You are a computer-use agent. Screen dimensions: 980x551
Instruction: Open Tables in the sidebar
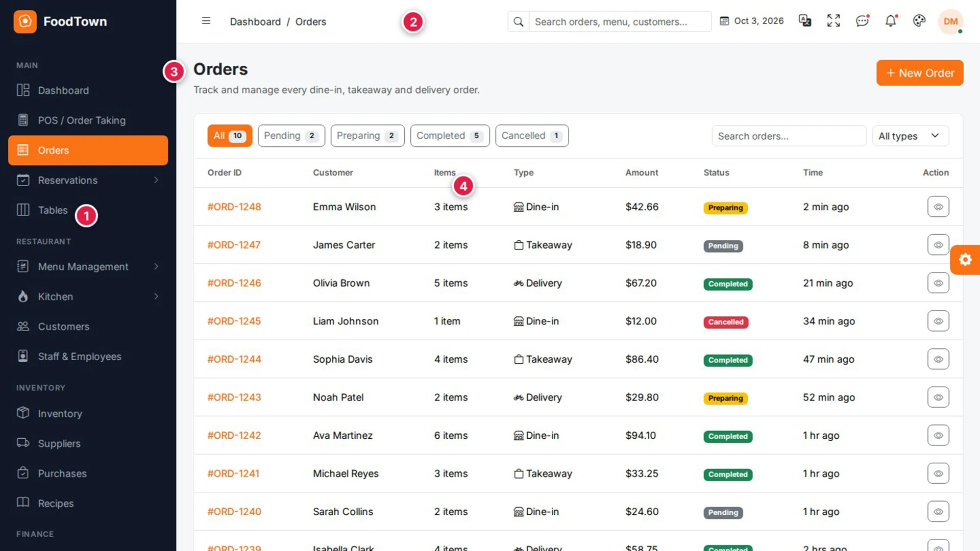click(x=88, y=210)
